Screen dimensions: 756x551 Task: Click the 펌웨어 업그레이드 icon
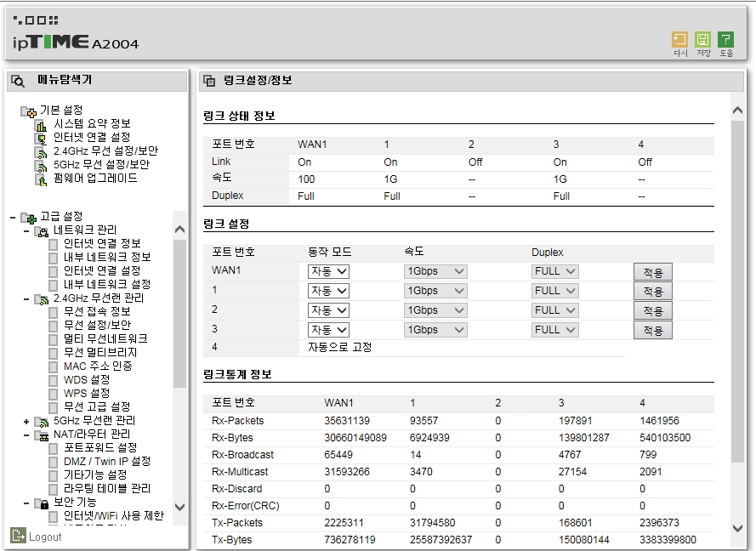click(x=42, y=180)
